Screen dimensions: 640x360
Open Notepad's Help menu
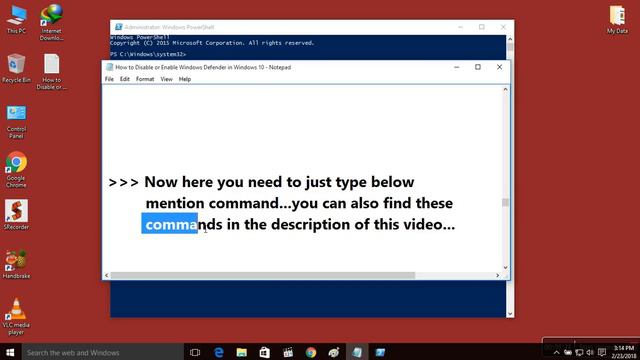[x=184, y=79]
